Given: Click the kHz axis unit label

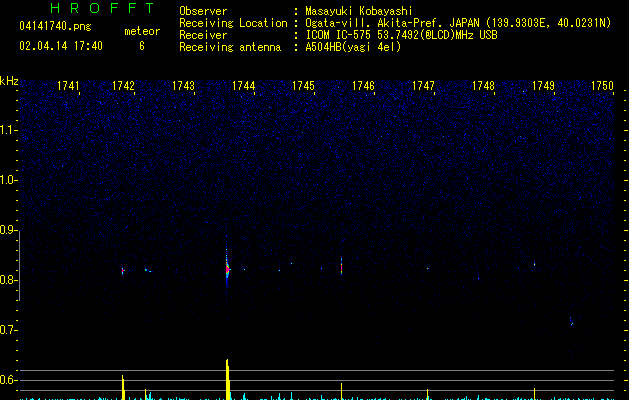Looking at the screenshot, I should pos(9,81).
